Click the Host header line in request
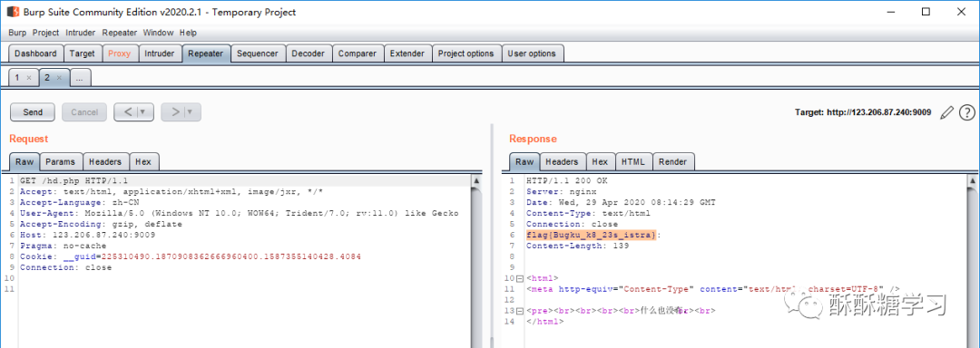980x348 pixels. click(87, 235)
